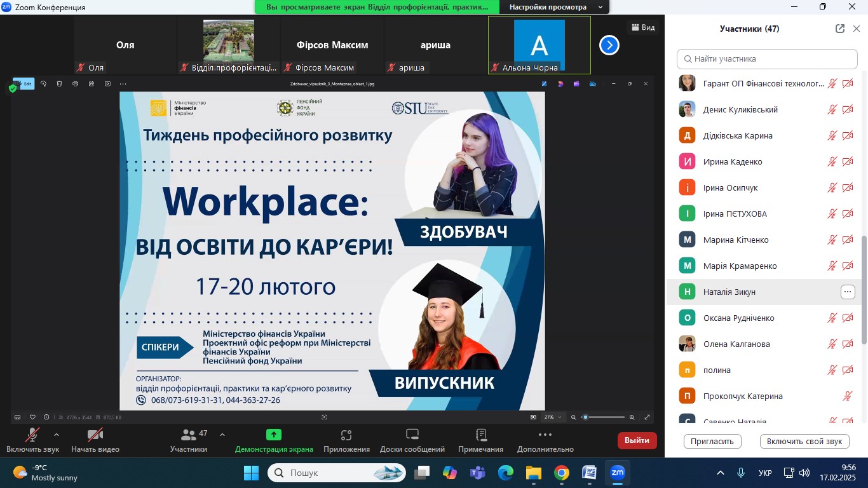
Task: Open Настройки просмотра dropdown
Action: (x=555, y=7)
